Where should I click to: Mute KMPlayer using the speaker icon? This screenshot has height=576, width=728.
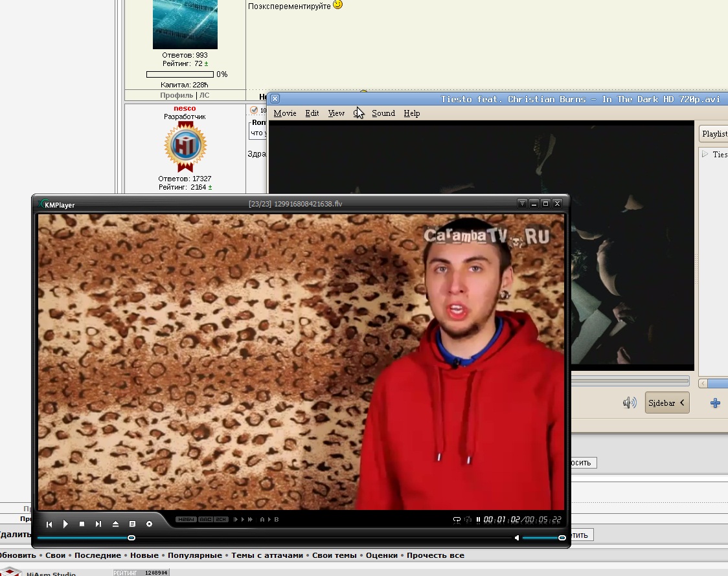click(517, 538)
